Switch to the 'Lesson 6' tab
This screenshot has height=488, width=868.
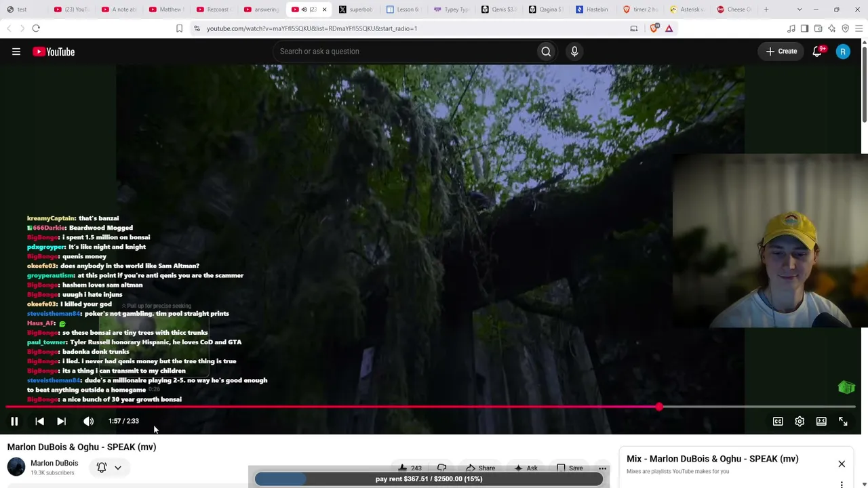tap(402, 9)
